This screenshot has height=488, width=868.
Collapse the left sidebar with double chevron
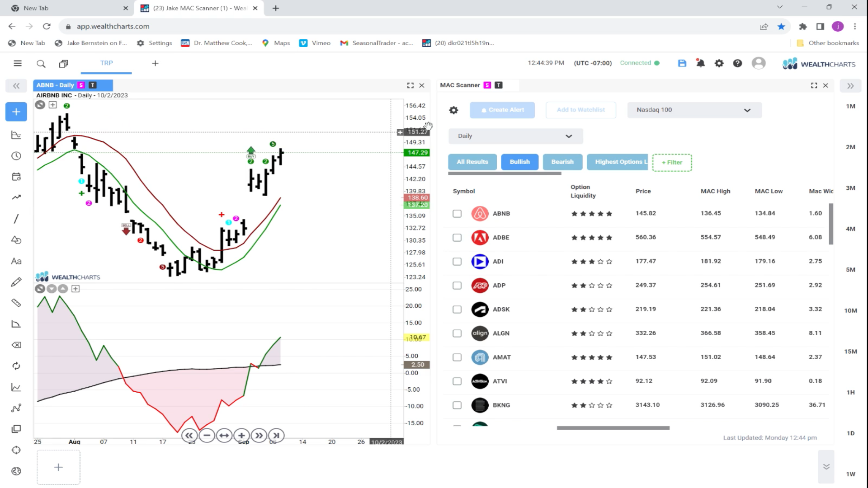coord(16,85)
